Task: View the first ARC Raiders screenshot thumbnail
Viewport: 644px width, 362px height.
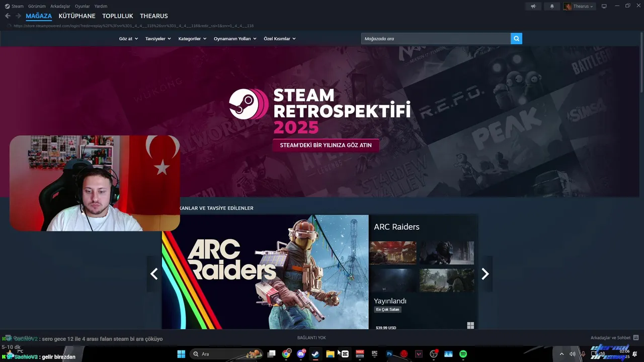Action: coord(393,252)
